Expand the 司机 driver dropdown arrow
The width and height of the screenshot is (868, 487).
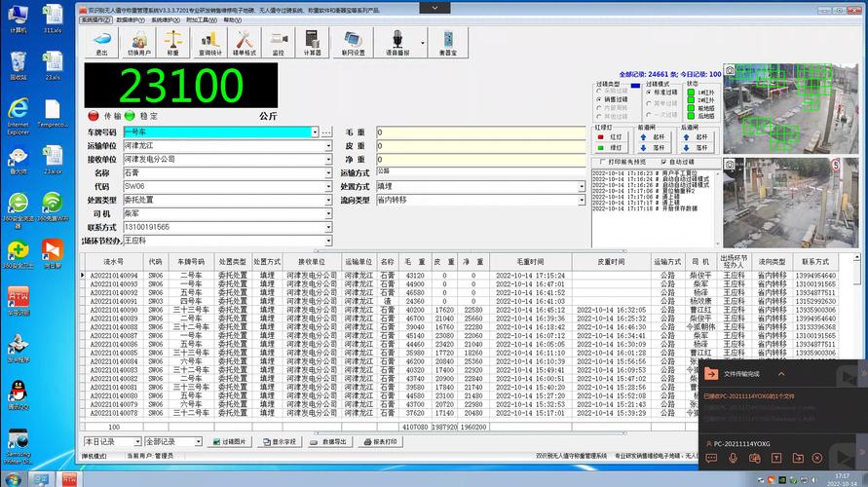(328, 213)
